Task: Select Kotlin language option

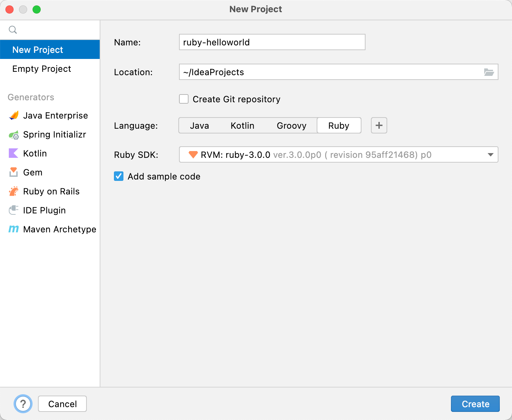Action: tap(242, 126)
